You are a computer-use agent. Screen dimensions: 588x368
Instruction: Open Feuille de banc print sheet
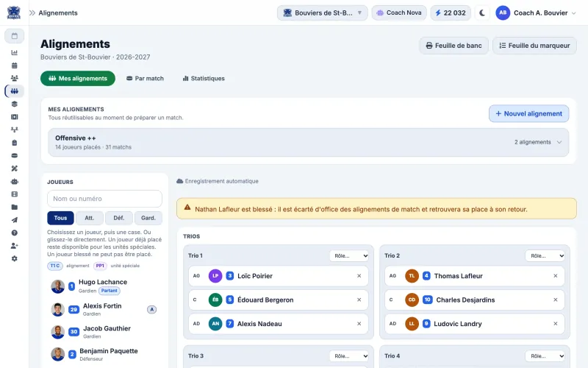coord(453,46)
